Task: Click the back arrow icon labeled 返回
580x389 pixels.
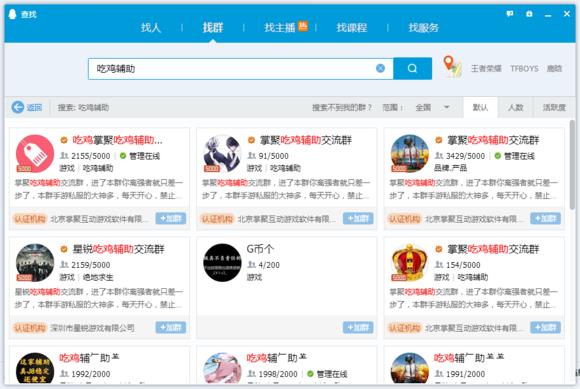Action: coord(18,107)
